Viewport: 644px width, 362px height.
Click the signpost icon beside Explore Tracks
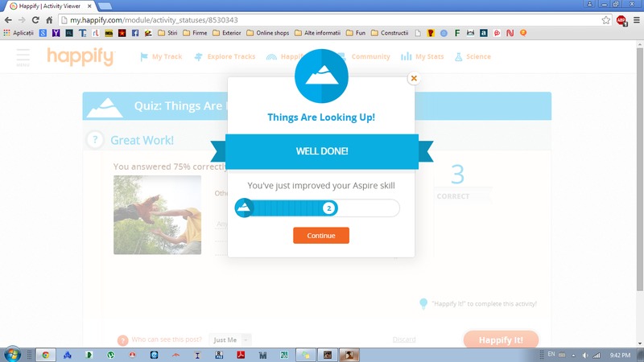point(198,56)
